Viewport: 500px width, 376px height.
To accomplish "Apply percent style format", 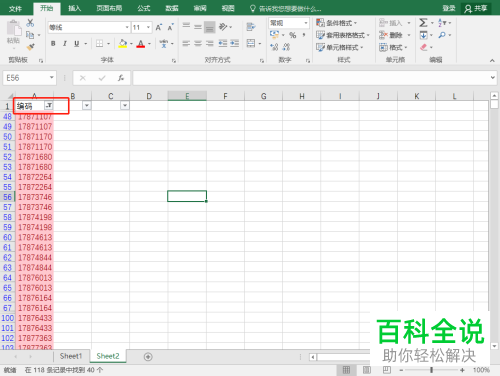I will pos(293,35).
